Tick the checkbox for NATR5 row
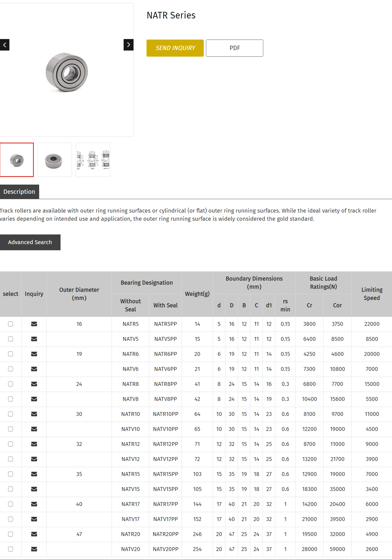392x559 pixels. pyautogui.click(x=10, y=324)
